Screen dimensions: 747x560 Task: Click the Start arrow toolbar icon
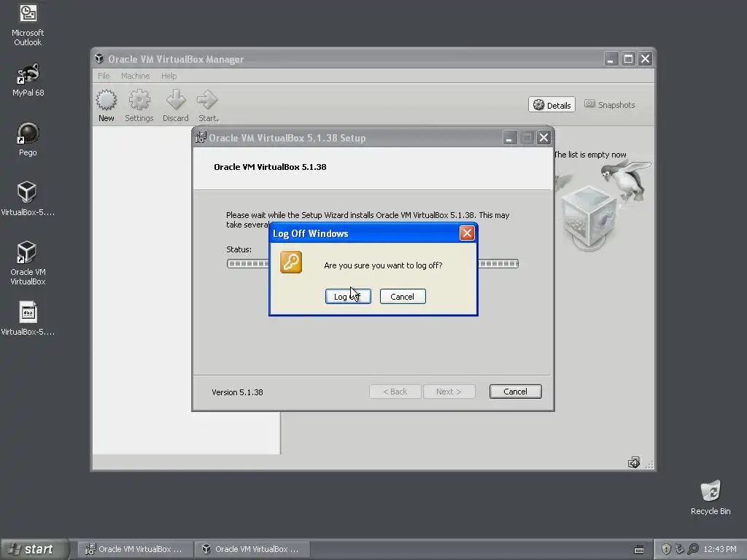point(208,106)
